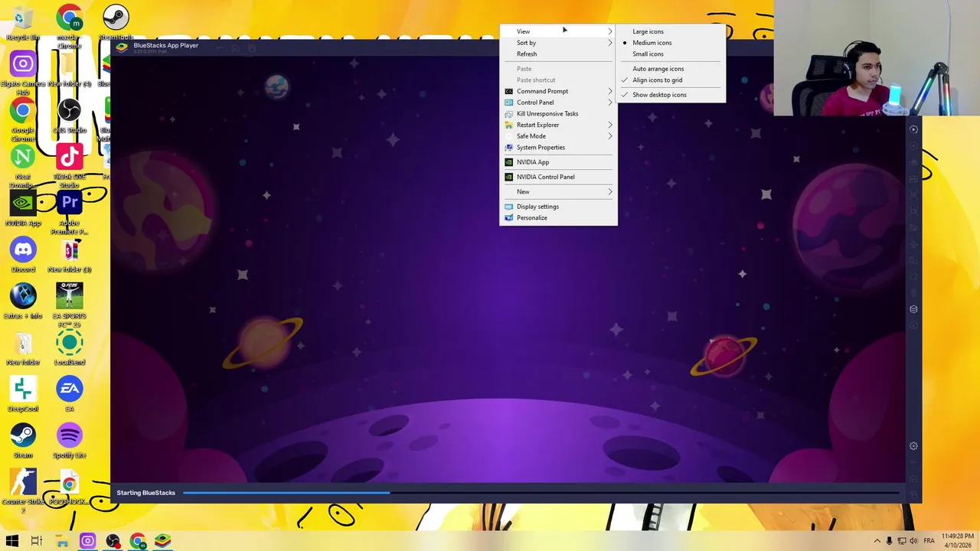Click the BlueStacks startup progress bar
The width and height of the screenshot is (980, 551).
(541, 493)
